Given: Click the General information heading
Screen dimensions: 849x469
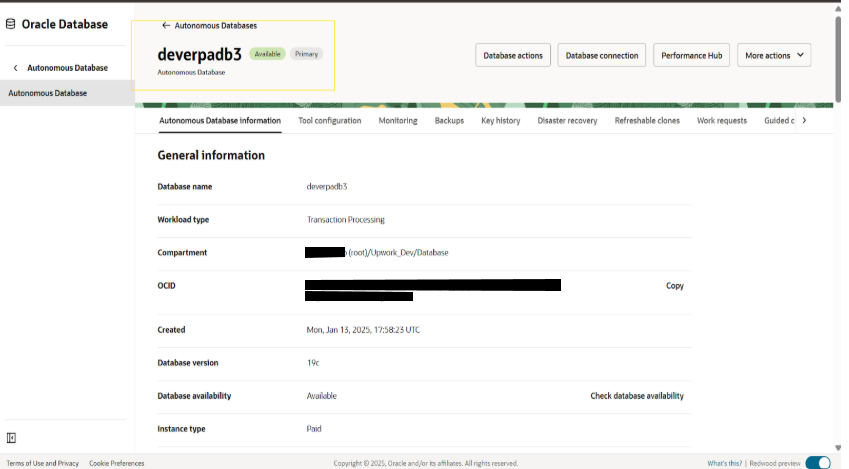Looking at the screenshot, I should (211, 155).
